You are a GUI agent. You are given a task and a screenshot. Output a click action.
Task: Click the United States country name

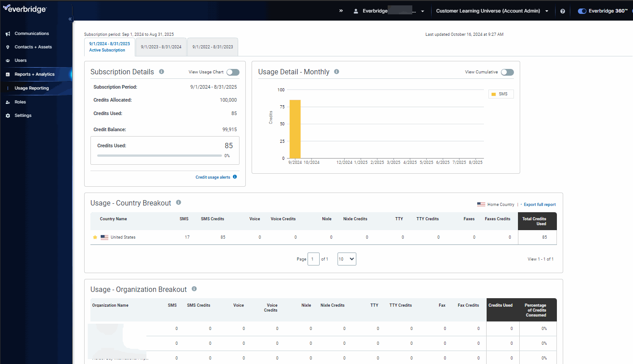point(123,237)
